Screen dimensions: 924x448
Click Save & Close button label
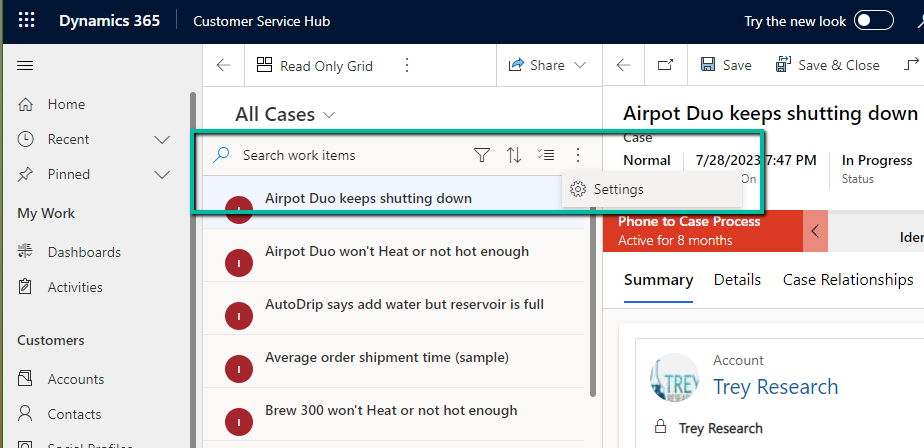point(839,65)
